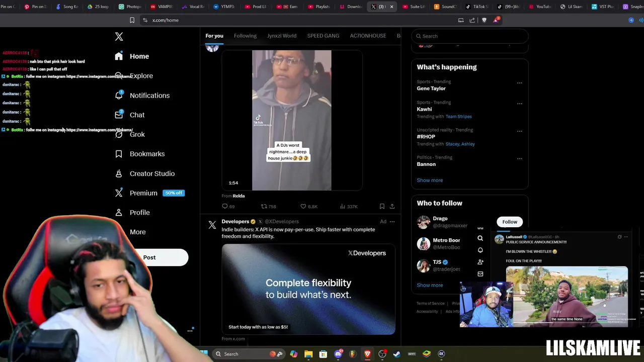The width and height of the screenshot is (644, 362).
Task: Open Gene Taylor trending topic
Action: click(431, 88)
